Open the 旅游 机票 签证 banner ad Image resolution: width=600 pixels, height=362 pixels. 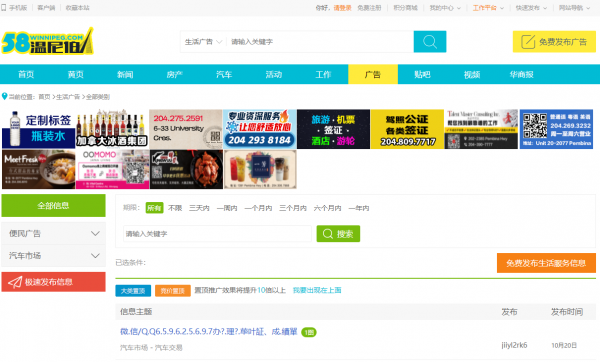[x=333, y=129]
